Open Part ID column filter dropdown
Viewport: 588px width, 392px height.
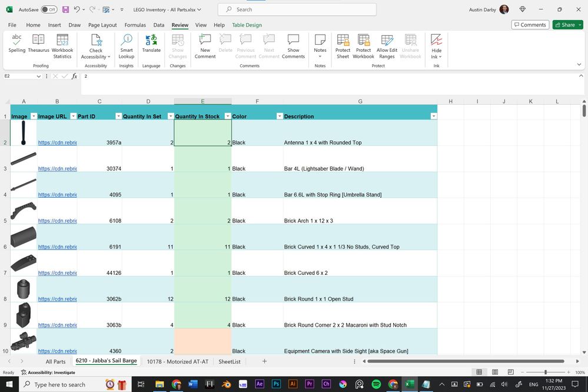click(118, 117)
